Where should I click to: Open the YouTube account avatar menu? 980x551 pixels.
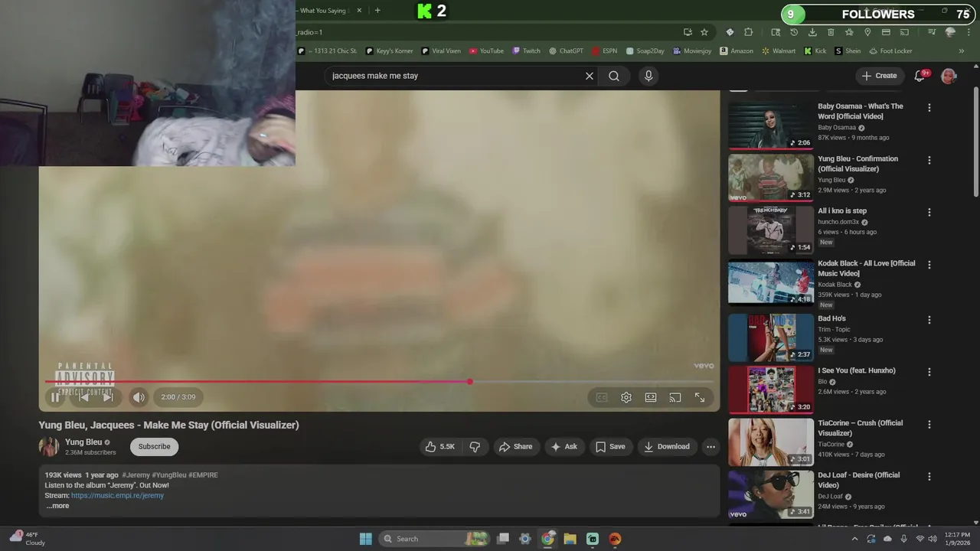949,76
